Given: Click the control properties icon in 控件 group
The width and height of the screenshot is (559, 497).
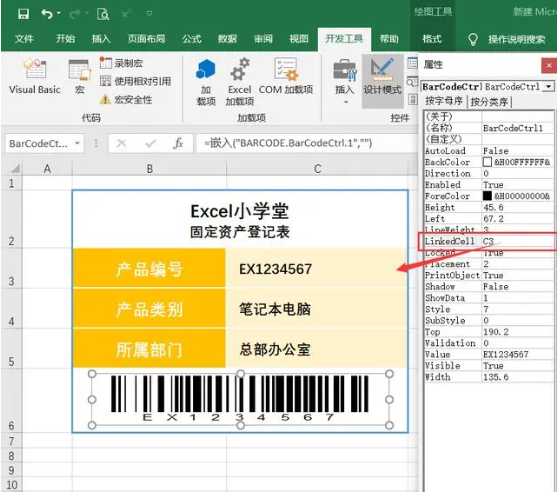Looking at the screenshot, I should (412, 64).
